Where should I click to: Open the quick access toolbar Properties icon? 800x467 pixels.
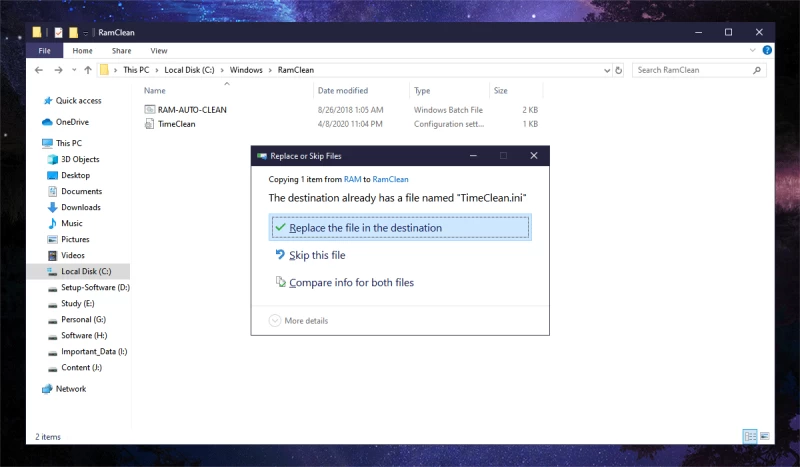tap(58, 32)
